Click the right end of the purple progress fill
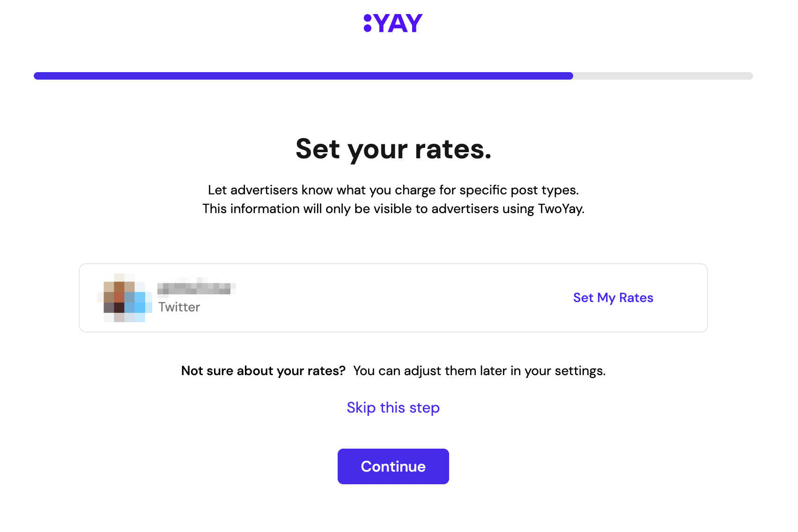 [x=570, y=76]
